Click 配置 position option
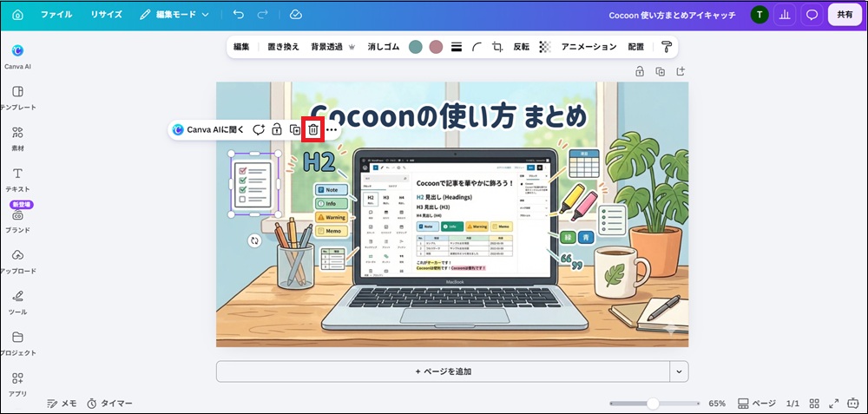Viewport: 868px width, 414px height. click(x=636, y=47)
